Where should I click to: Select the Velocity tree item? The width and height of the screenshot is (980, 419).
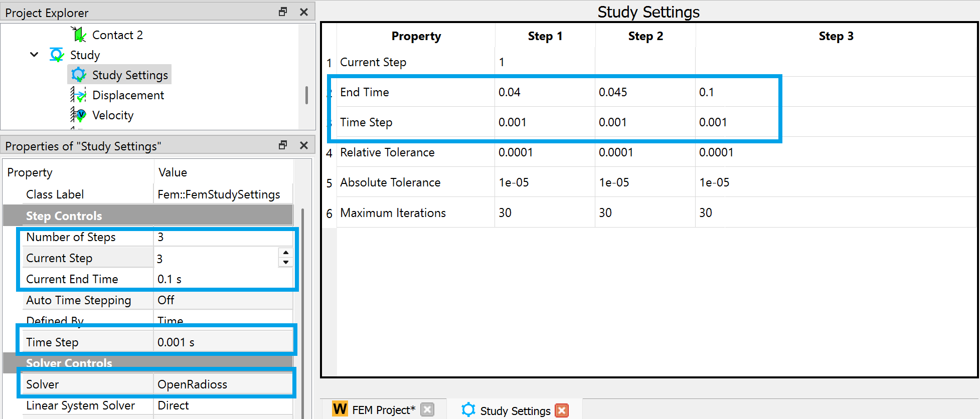pyautogui.click(x=113, y=115)
